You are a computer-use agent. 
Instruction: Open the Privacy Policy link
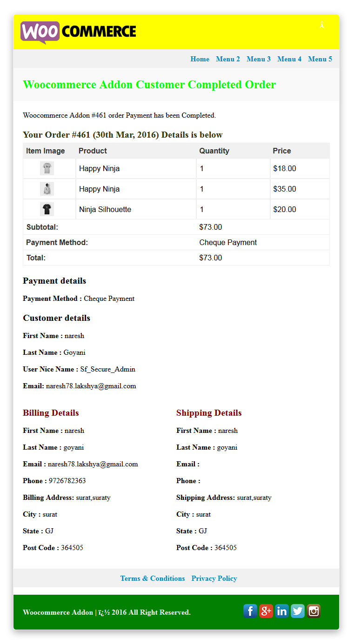coord(214,578)
